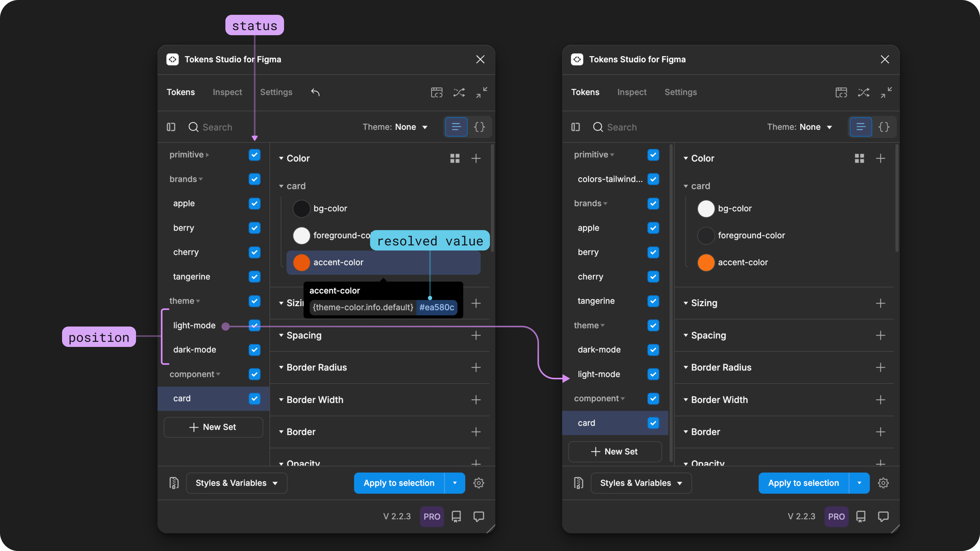
Task: Toggle the dark-mode checkbox in left panel
Action: pos(254,350)
